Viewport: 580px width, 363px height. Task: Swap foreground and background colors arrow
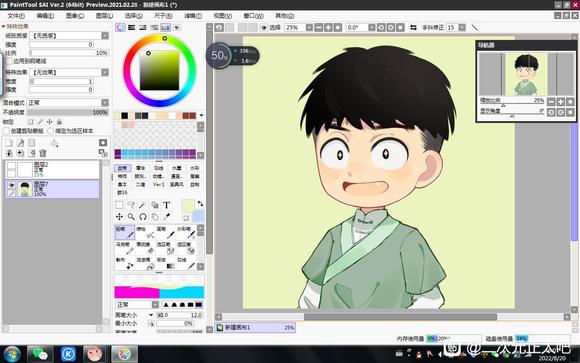(200, 204)
